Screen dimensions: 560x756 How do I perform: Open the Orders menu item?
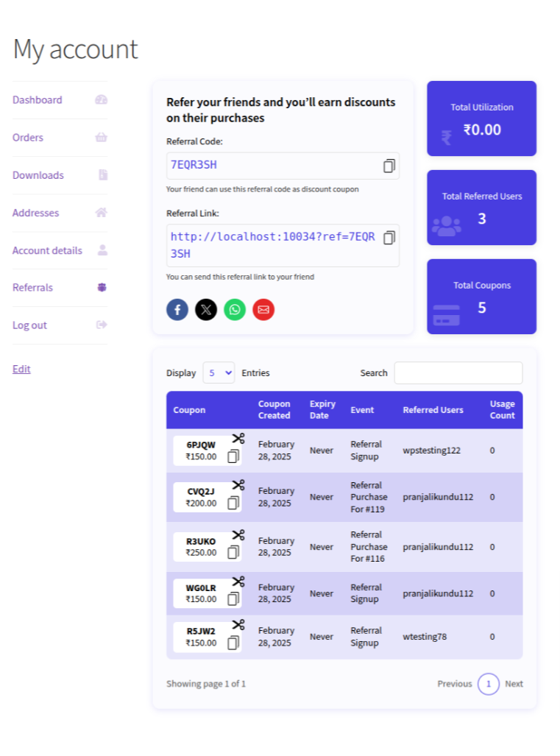[28, 138]
